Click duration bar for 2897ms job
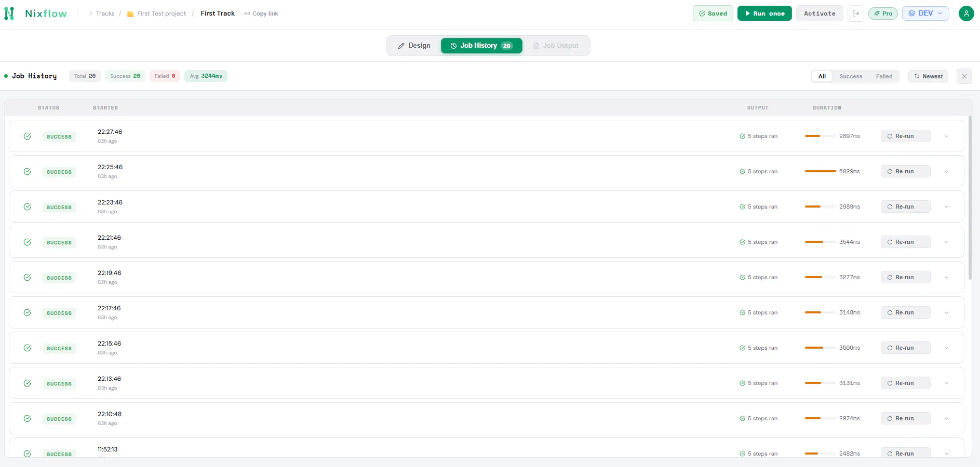 (x=820, y=136)
